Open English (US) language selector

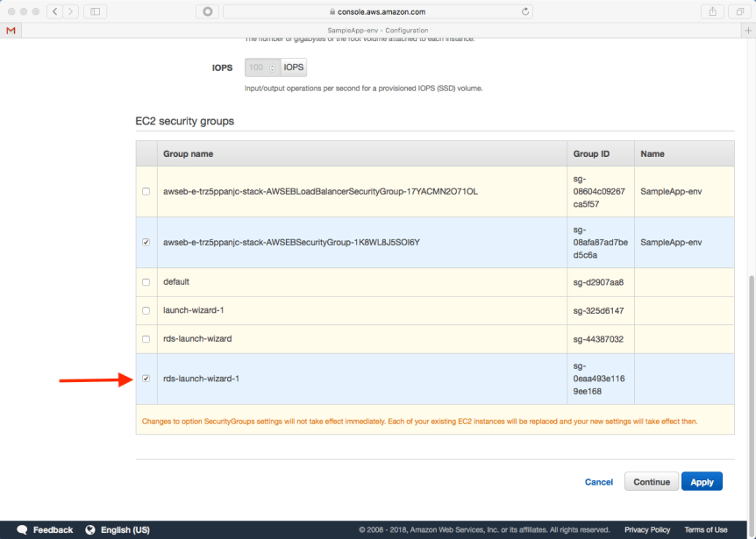[118, 529]
